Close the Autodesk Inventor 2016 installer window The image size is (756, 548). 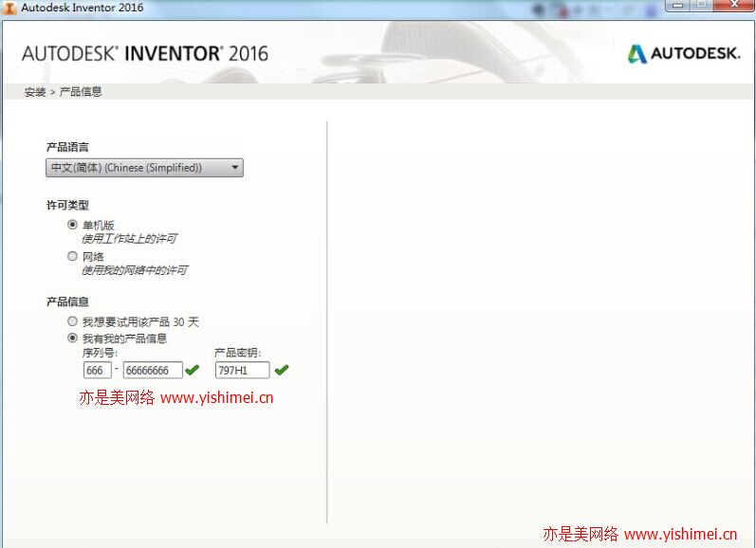click(x=734, y=5)
